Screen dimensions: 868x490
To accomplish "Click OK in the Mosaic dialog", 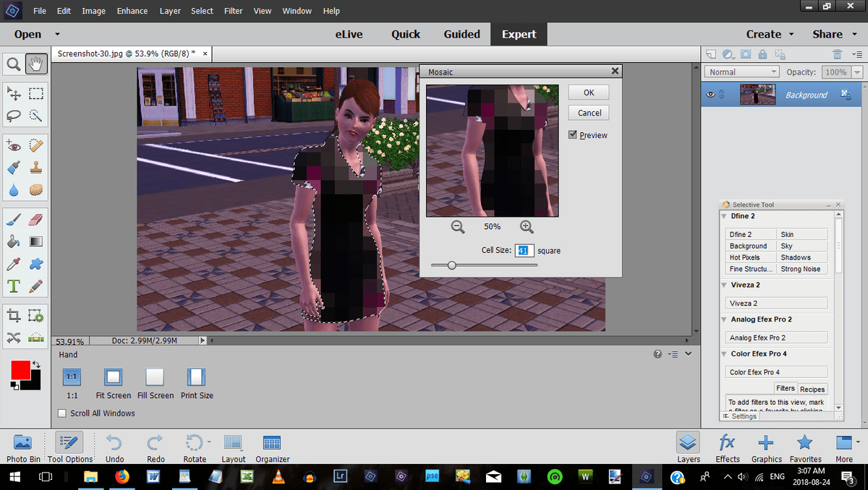I will tap(588, 93).
